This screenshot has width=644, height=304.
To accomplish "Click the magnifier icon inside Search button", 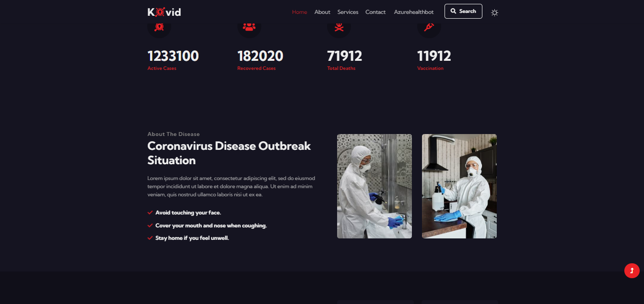I will click(453, 11).
